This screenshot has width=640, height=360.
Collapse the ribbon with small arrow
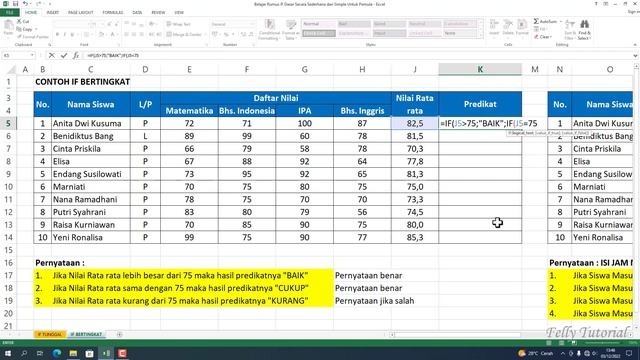pyautogui.click(x=635, y=44)
